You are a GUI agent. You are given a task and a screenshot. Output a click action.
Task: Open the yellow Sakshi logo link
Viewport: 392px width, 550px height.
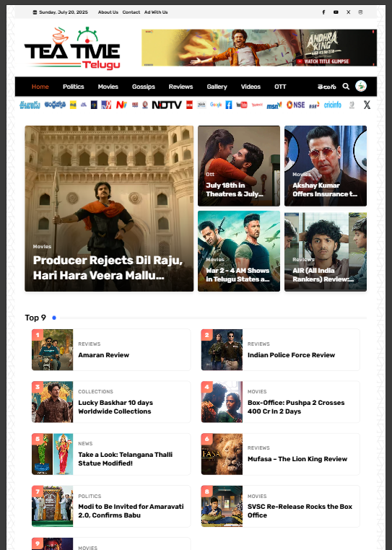point(73,105)
